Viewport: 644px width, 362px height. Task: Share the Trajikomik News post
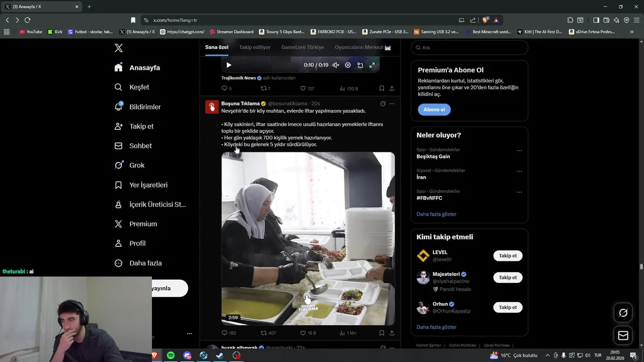tap(392, 88)
